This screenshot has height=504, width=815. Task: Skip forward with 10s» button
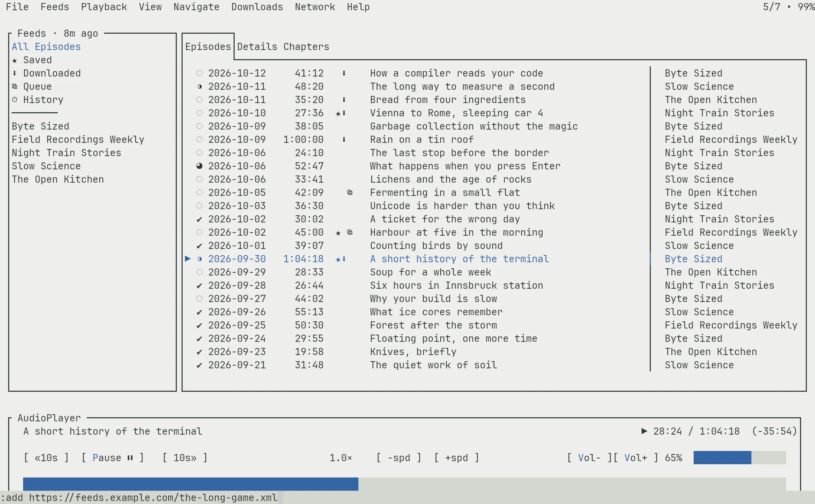(x=185, y=458)
